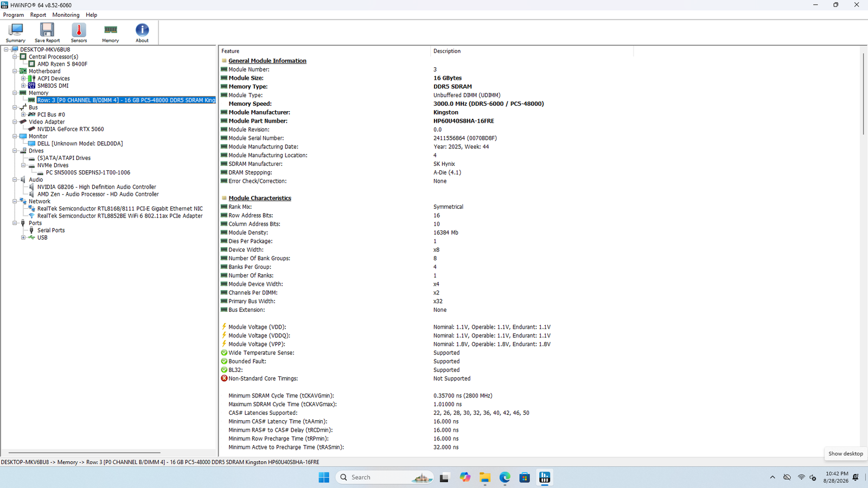Viewport: 868px width, 488px height.
Task: Select the part number value HP60U40S8HA-16FRE
Action: click(464, 121)
